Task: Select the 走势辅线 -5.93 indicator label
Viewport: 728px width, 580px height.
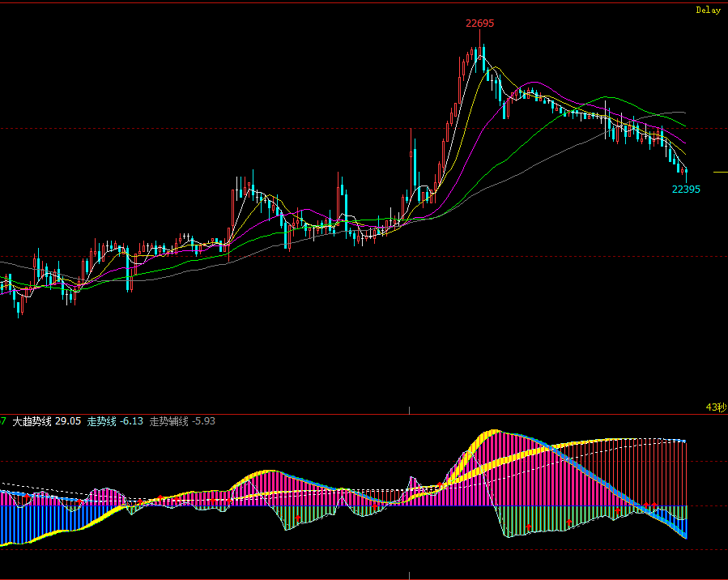Action: 182,421
